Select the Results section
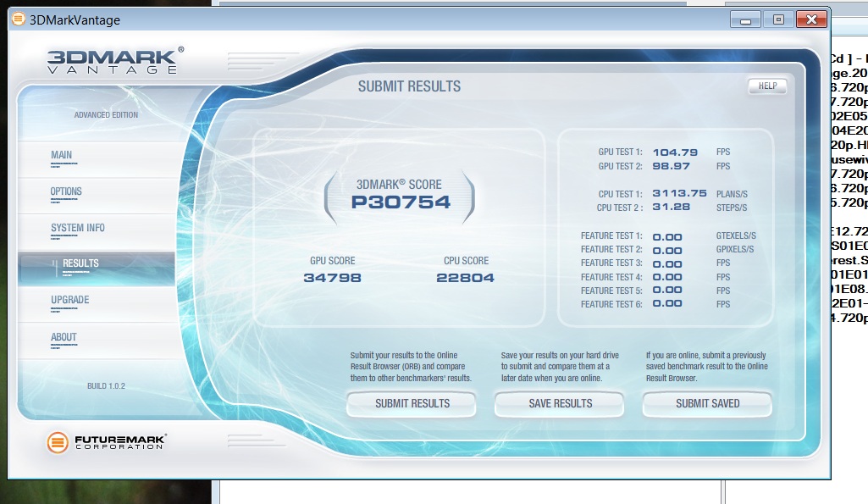The image size is (868, 504). pos(97,269)
